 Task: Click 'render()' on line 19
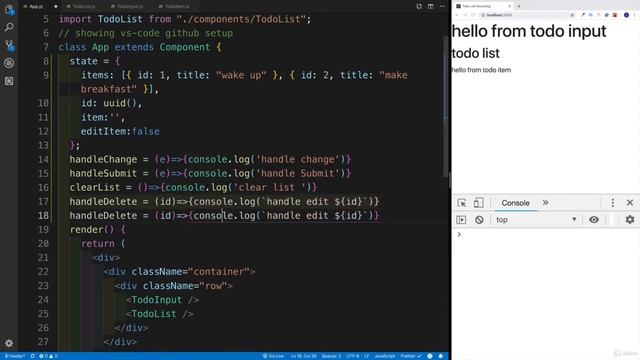pos(92,229)
